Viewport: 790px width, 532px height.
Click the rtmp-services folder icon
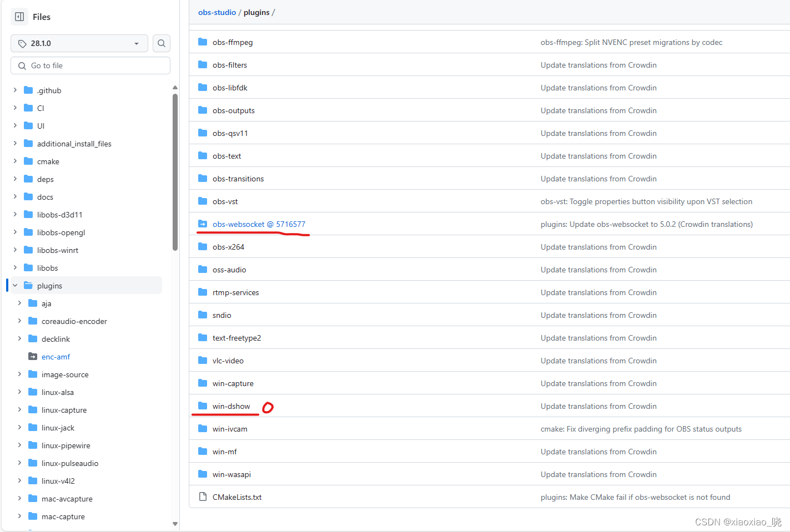(x=203, y=292)
